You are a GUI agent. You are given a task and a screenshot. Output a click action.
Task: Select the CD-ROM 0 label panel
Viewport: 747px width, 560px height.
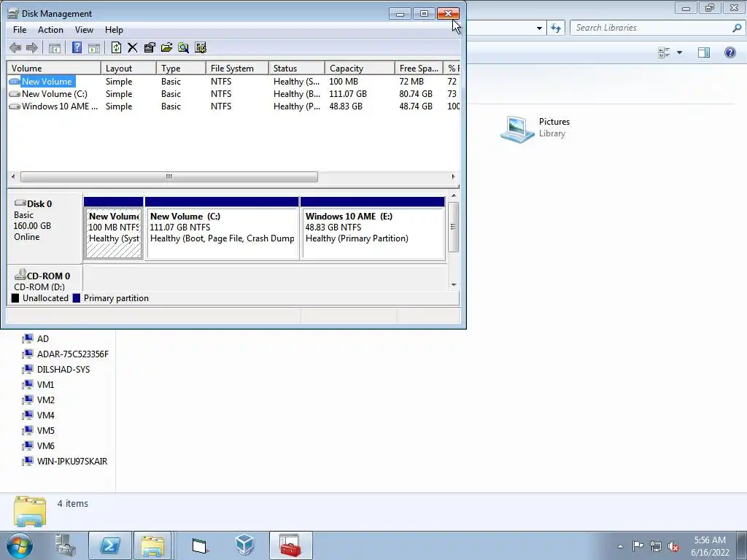[44, 278]
